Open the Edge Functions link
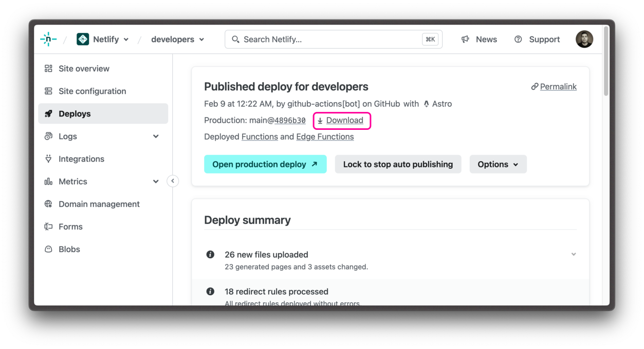This screenshot has height=349, width=644. (x=325, y=137)
